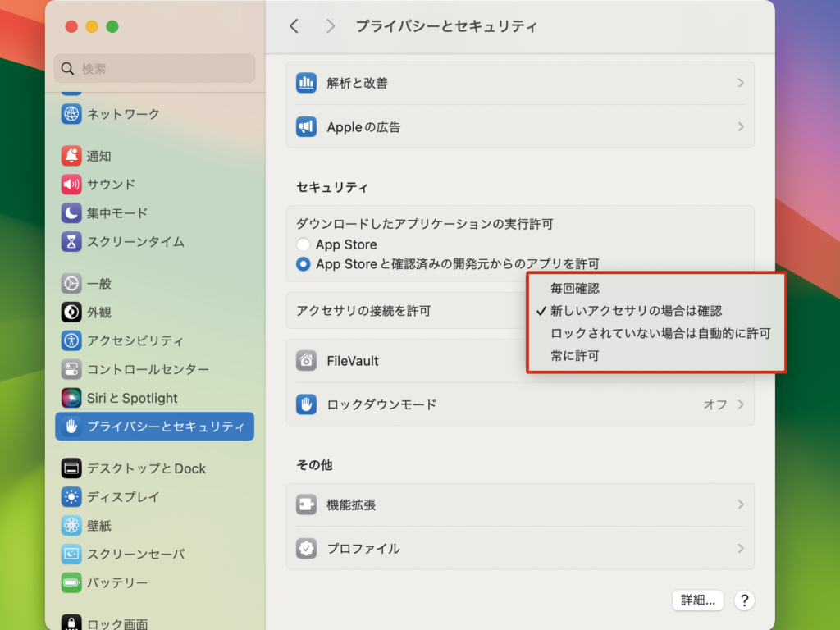840x630 pixels.
Task: Open バッテリー battery icon
Action: (x=71, y=582)
